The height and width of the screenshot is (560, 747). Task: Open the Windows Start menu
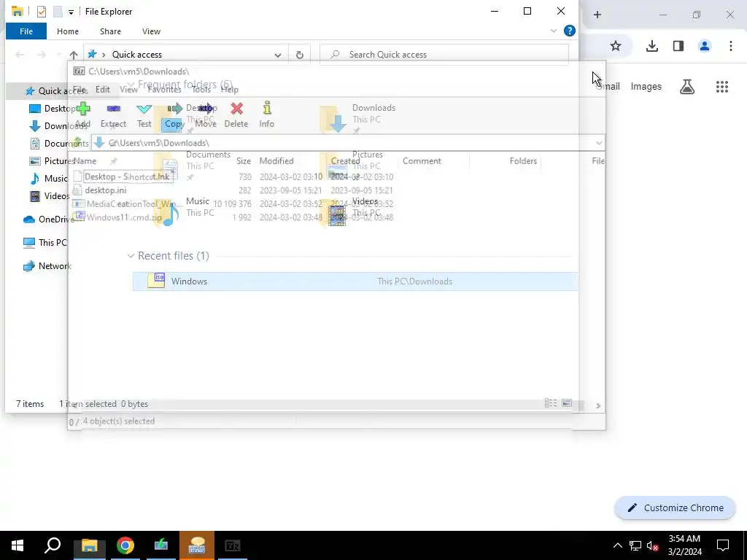tap(18, 545)
